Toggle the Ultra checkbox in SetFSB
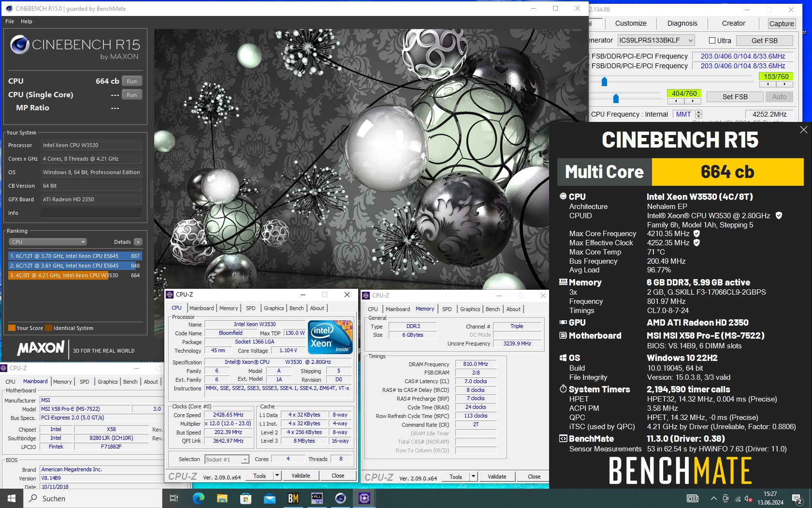 click(x=712, y=41)
